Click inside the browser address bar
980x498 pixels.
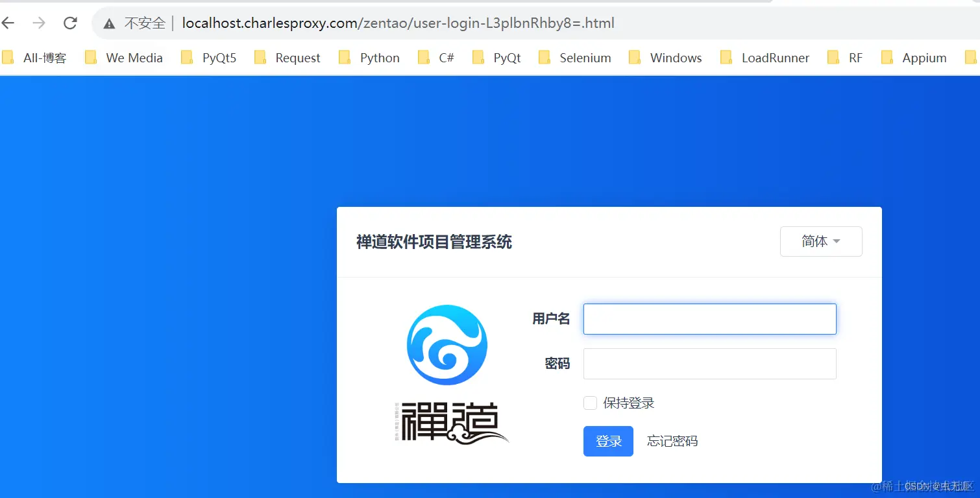[389, 22]
